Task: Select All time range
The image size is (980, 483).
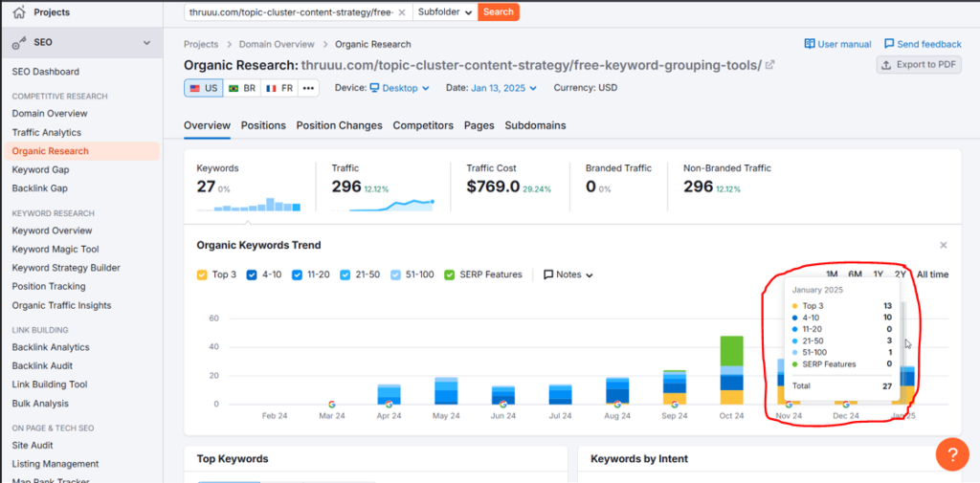Action: tap(932, 274)
